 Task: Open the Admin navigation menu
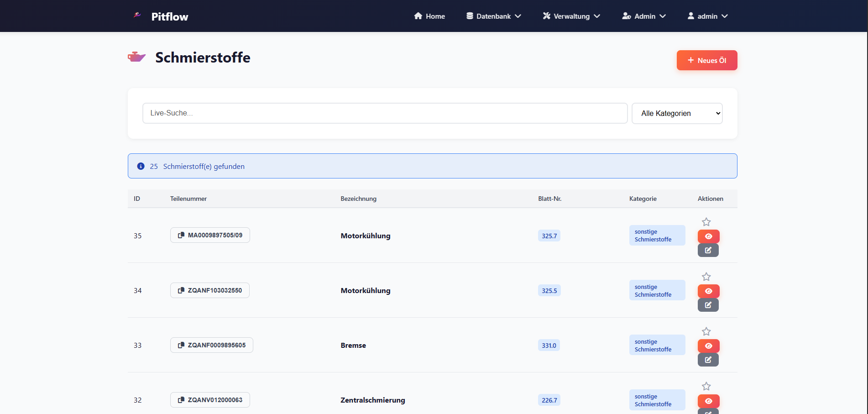tap(644, 16)
